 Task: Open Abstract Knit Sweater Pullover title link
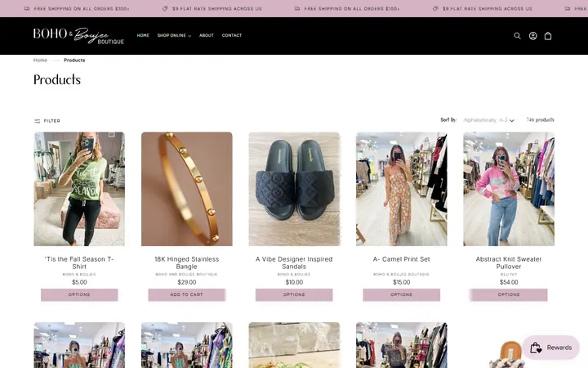pos(509,263)
